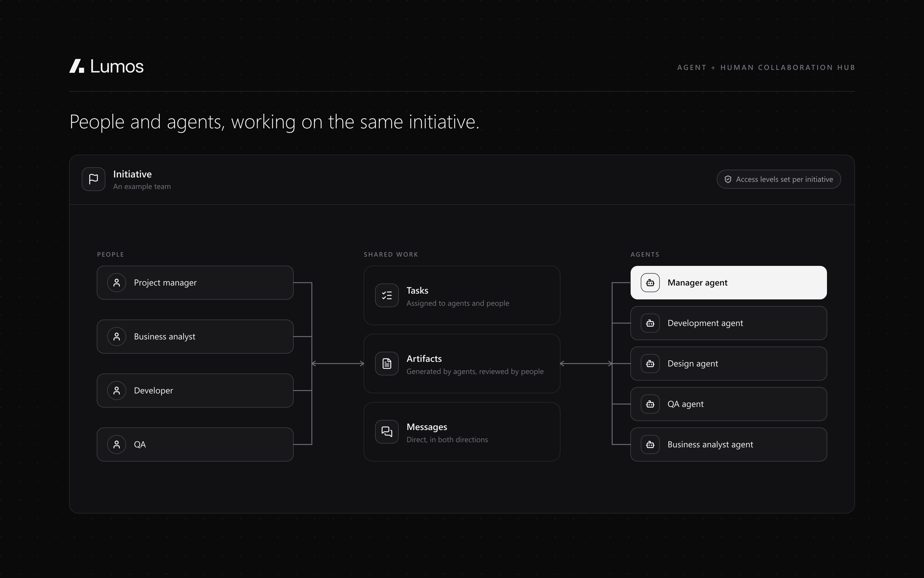Click the main headline about people and agents

[274, 122]
